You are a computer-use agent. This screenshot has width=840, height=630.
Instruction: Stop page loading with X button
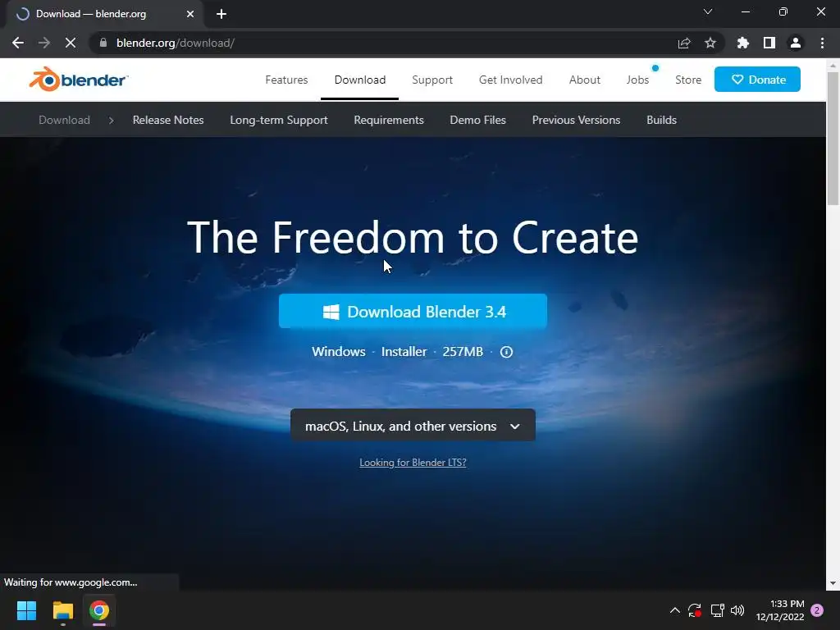pos(71,43)
